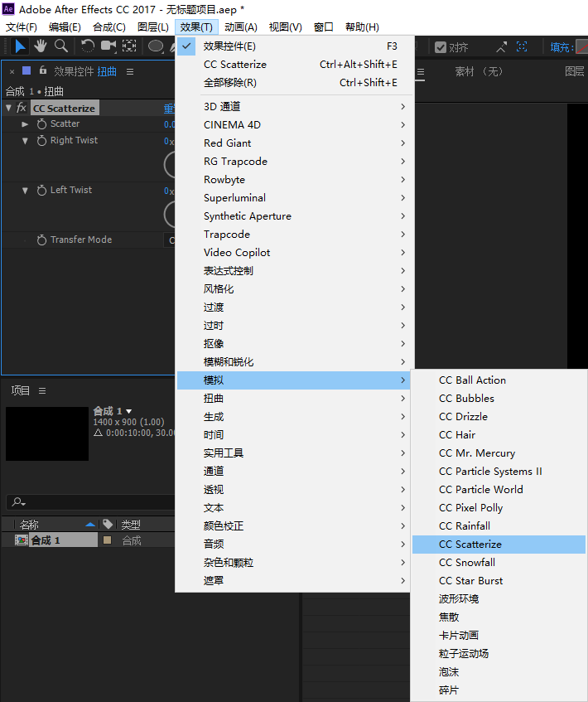Click the fill color swatch next to 填充
The image size is (588, 702).
(x=582, y=46)
